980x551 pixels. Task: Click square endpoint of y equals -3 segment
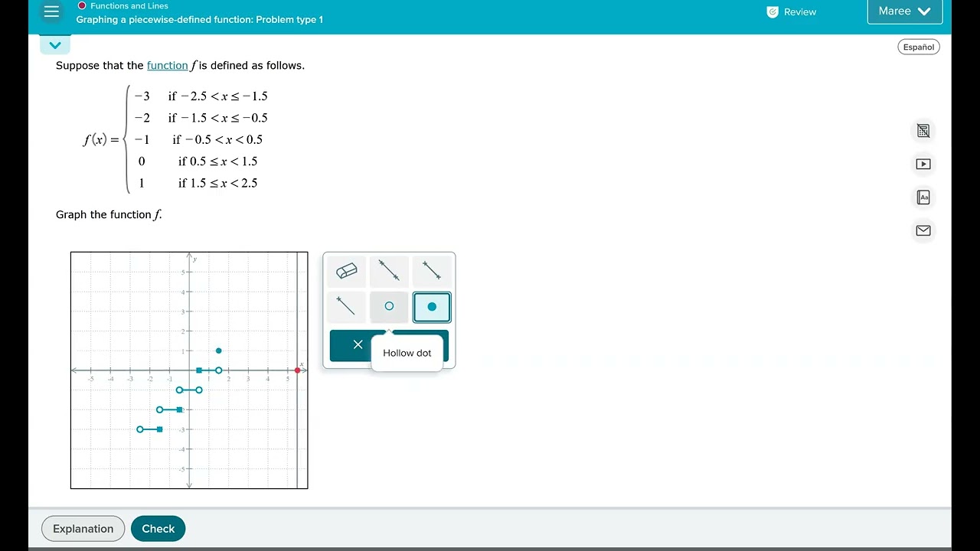(x=160, y=429)
